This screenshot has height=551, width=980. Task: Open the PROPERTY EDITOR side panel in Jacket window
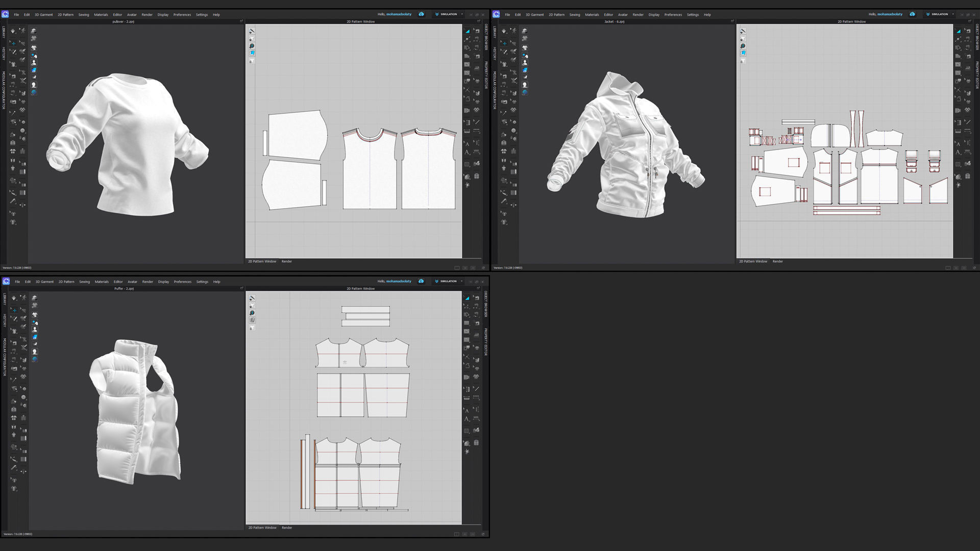[x=977, y=75]
